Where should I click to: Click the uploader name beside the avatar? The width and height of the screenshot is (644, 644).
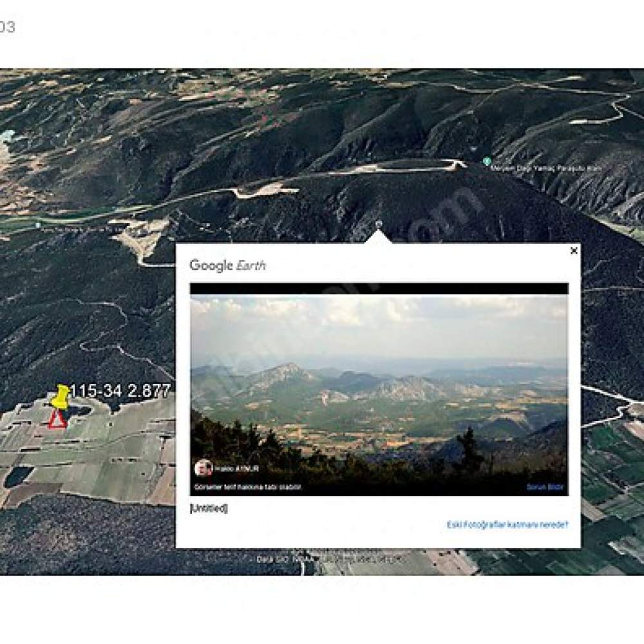click(x=236, y=469)
